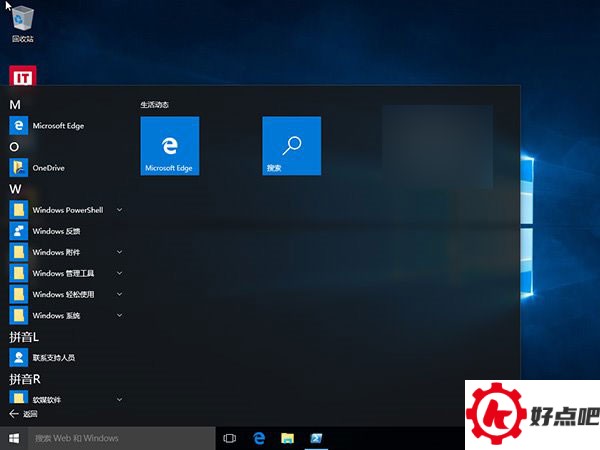Click the Windows 反馈 text label
600x450 pixels.
(x=56, y=231)
